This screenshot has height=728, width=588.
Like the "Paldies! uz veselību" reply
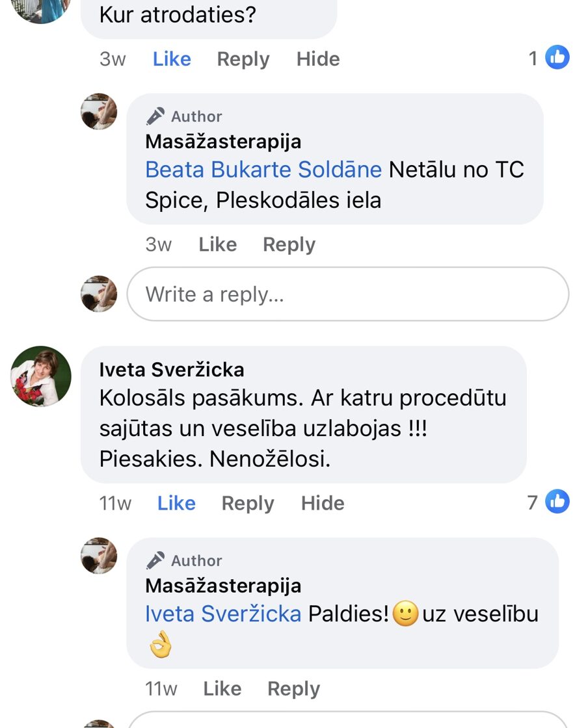pos(222,688)
